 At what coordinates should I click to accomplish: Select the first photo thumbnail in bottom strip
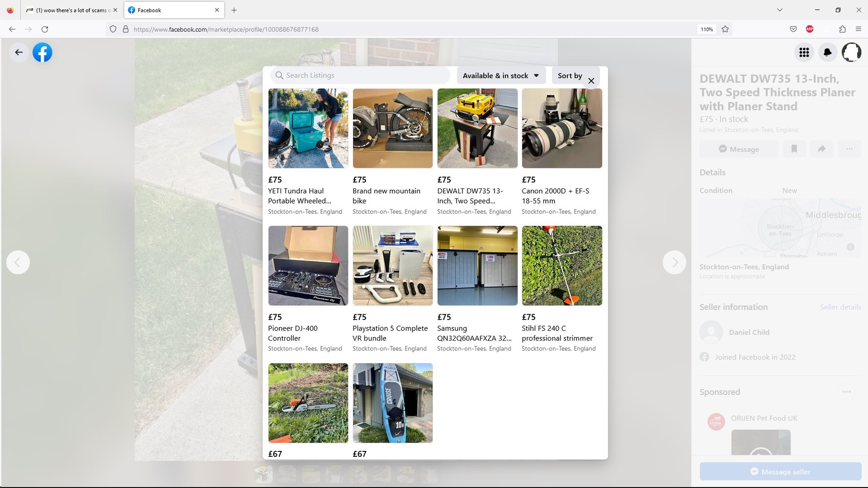264,474
